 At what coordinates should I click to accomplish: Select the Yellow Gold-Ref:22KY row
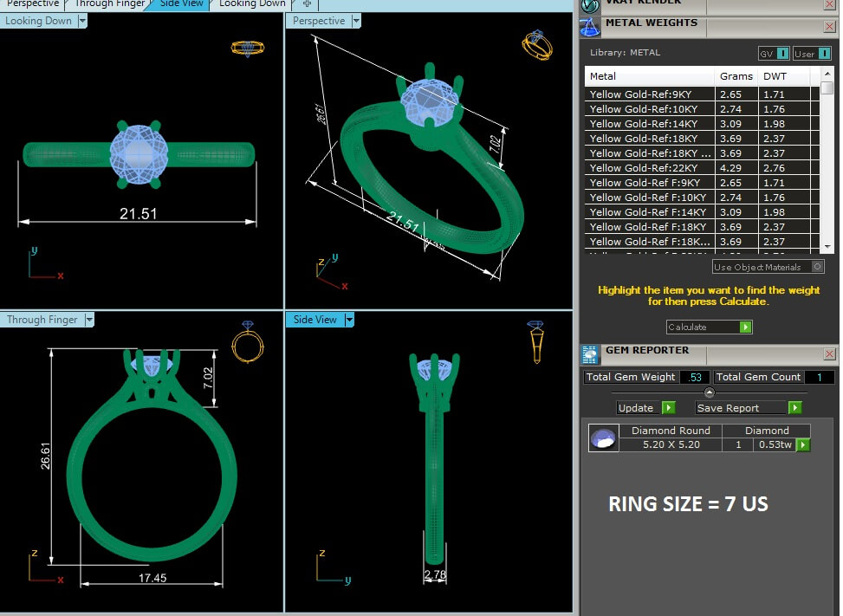702,168
